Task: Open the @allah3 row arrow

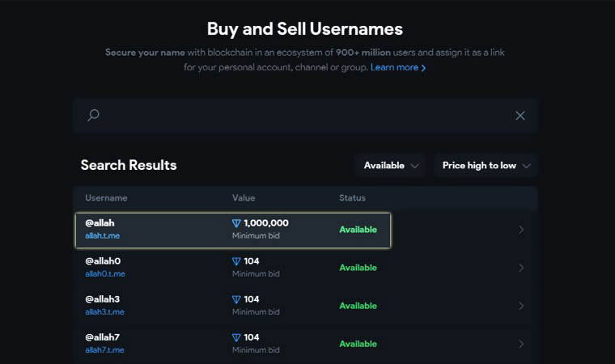Action: tap(521, 306)
